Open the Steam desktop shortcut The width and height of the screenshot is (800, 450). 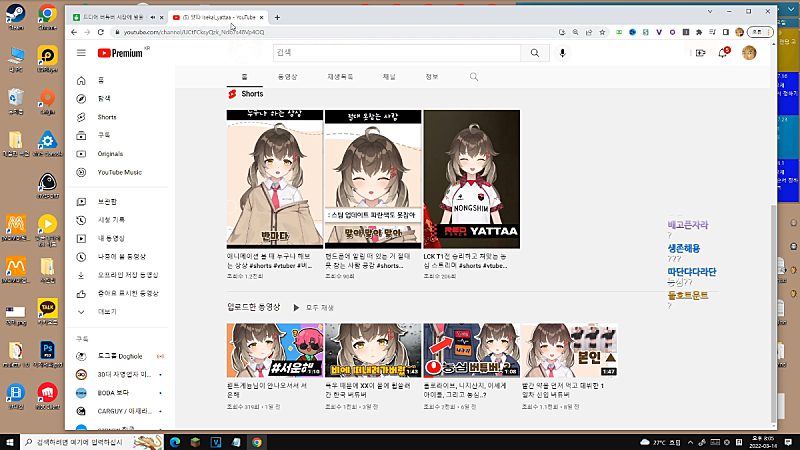16,17
